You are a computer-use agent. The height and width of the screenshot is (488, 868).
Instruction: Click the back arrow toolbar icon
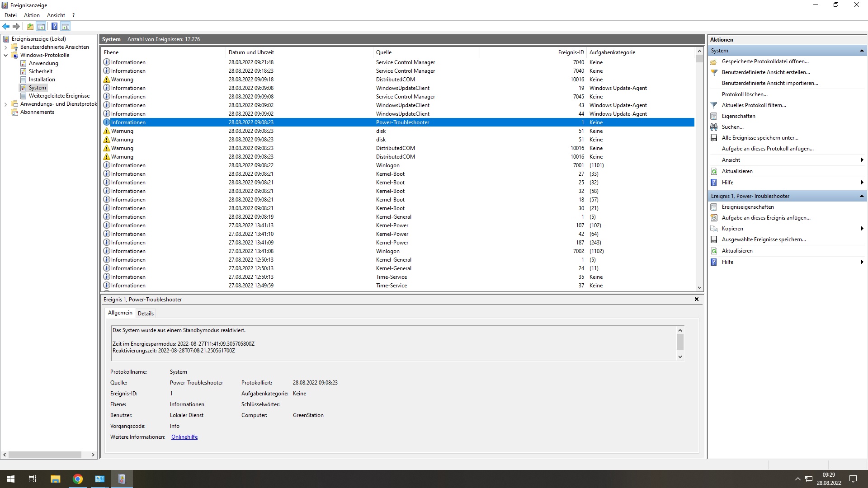6,26
